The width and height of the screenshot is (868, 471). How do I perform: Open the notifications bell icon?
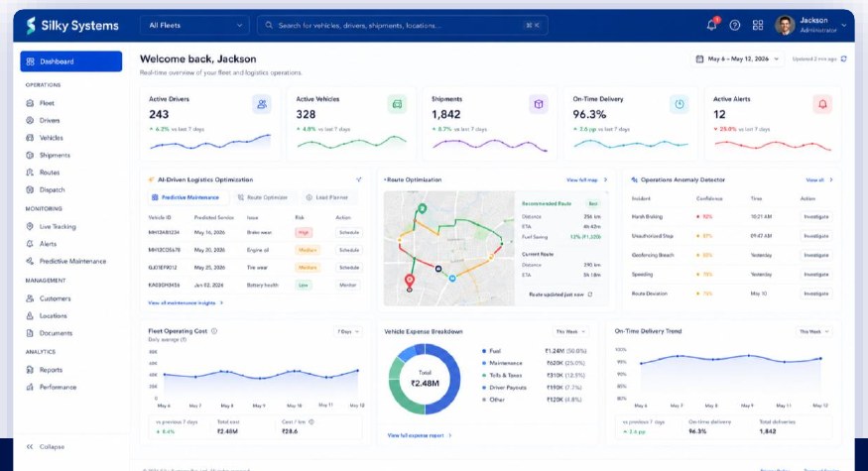tap(712, 25)
